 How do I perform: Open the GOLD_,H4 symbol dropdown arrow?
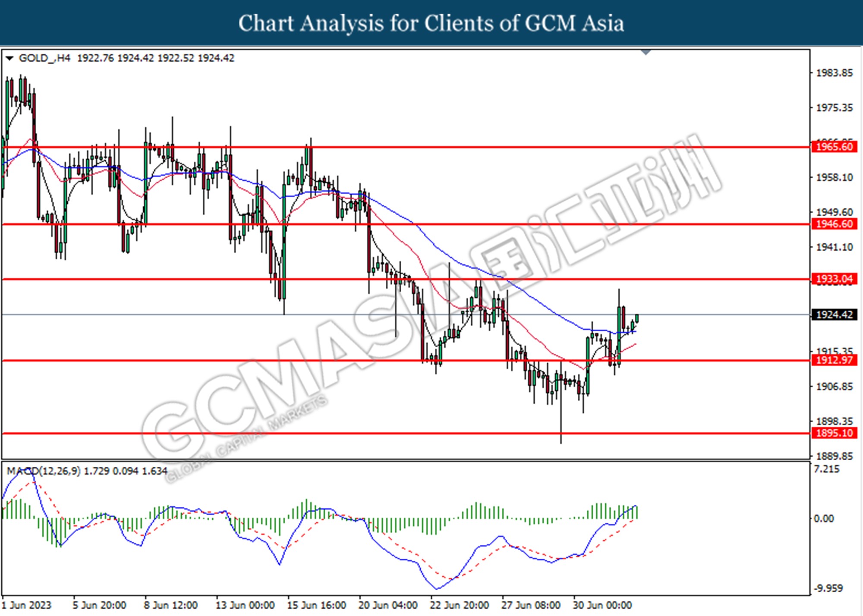9,58
